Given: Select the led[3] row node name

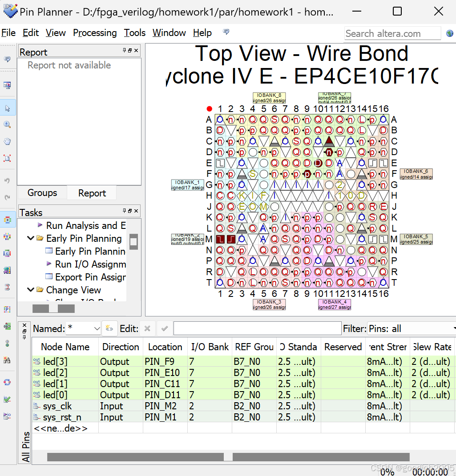Looking at the screenshot, I should (x=55, y=361).
